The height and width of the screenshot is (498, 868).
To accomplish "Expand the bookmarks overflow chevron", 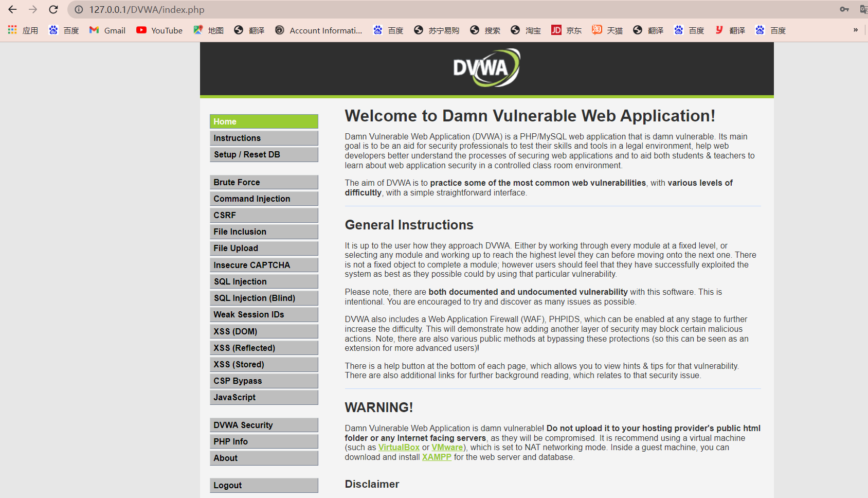I will click(856, 30).
